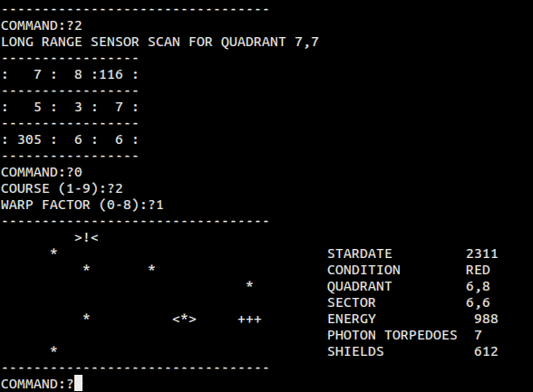
Task: Click the starbase >!< symbol
Action: coord(86,237)
